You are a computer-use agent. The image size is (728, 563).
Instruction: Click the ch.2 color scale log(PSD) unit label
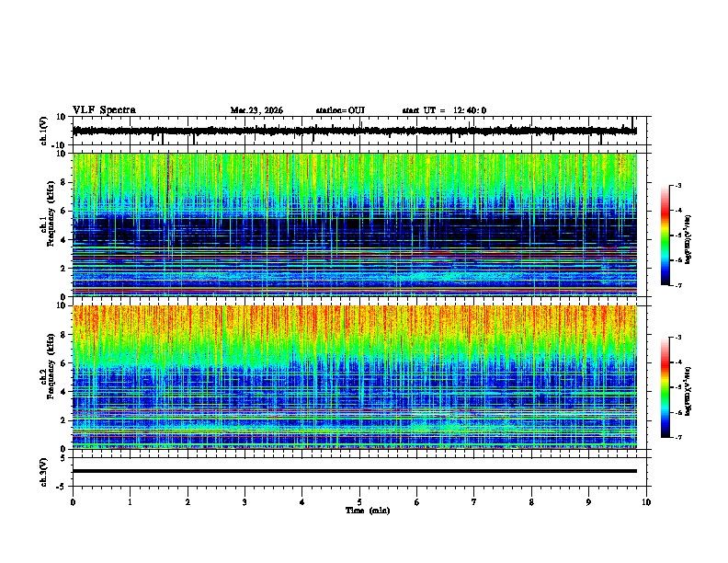click(688, 391)
